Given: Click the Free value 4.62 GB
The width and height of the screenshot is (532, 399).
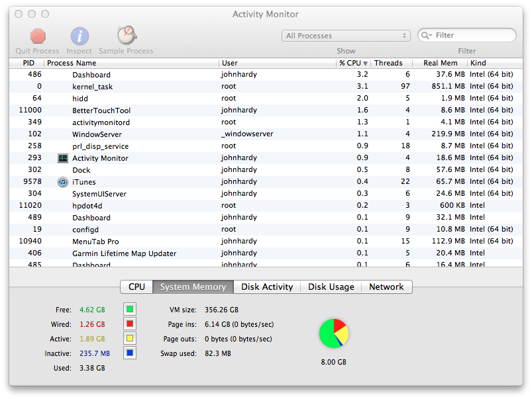Looking at the screenshot, I should click(x=92, y=310).
